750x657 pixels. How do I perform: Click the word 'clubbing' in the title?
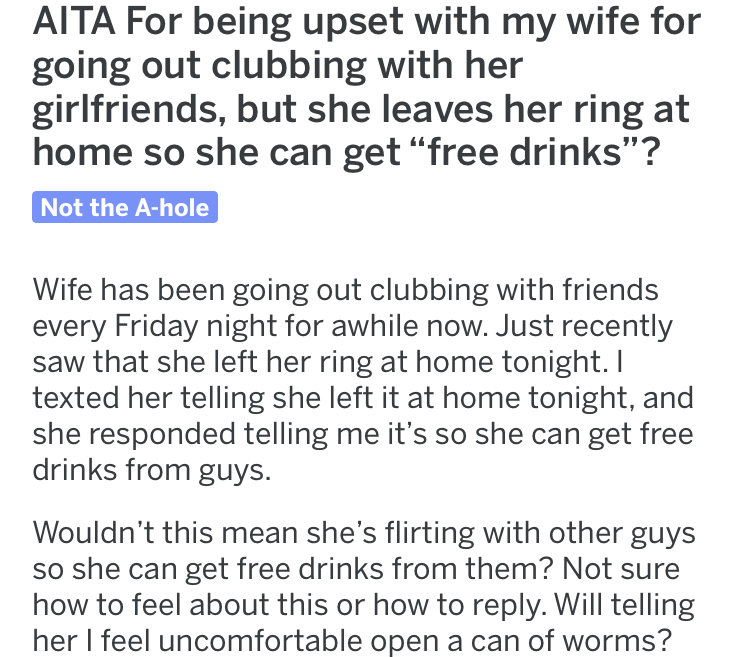pos(289,66)
